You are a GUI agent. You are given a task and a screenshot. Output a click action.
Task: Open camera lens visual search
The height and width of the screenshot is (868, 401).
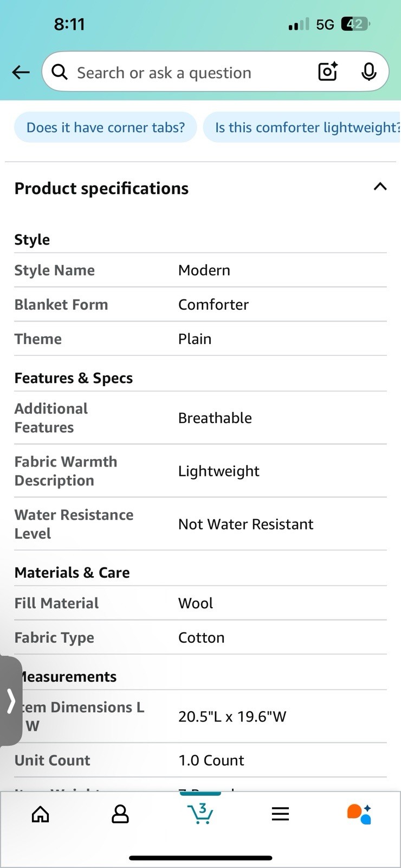tap(327, 72)
